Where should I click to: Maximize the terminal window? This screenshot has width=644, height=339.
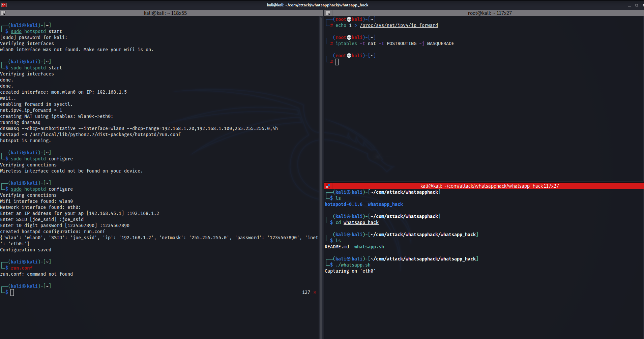[x=637, y=5]
